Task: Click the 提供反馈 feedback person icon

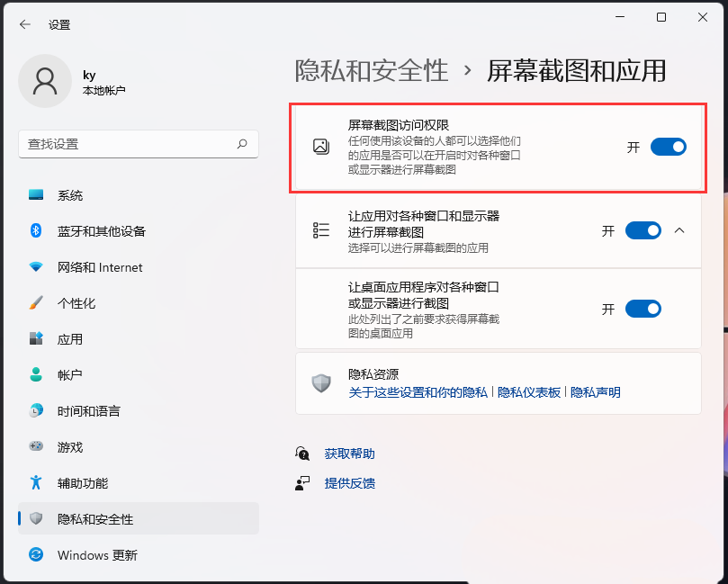Action: coord(302,483)
